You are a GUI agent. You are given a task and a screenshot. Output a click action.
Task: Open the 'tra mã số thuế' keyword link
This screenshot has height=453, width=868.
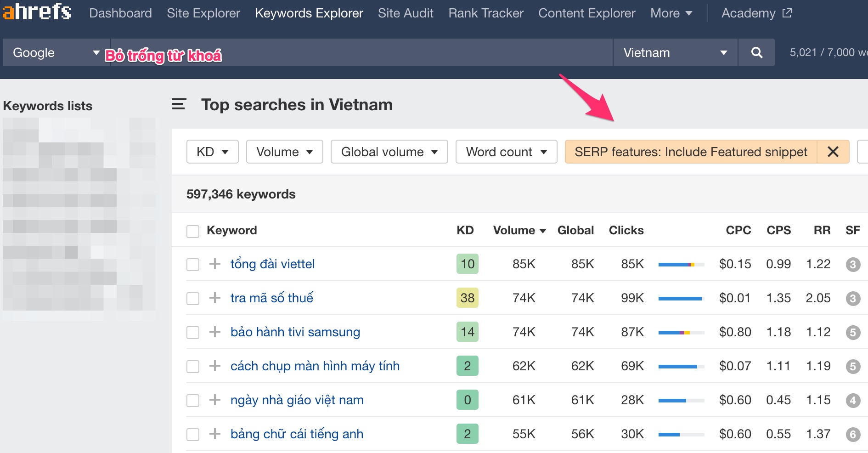(x=272, y=298)
